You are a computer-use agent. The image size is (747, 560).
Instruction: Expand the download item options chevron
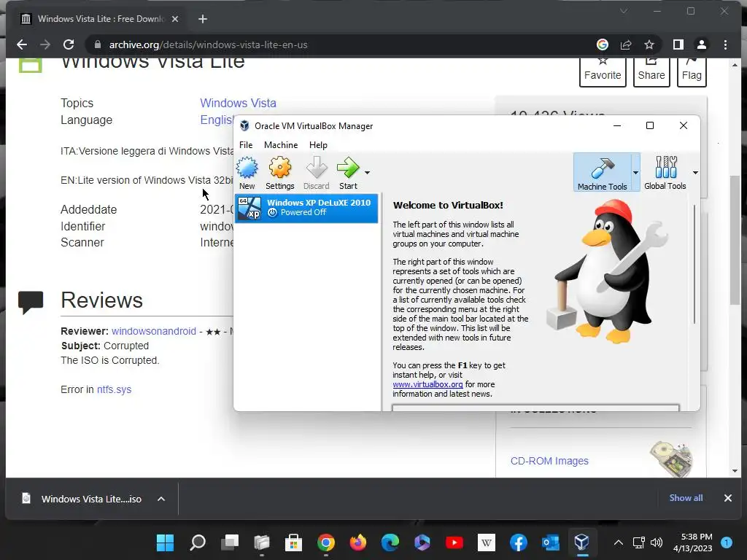161,499
